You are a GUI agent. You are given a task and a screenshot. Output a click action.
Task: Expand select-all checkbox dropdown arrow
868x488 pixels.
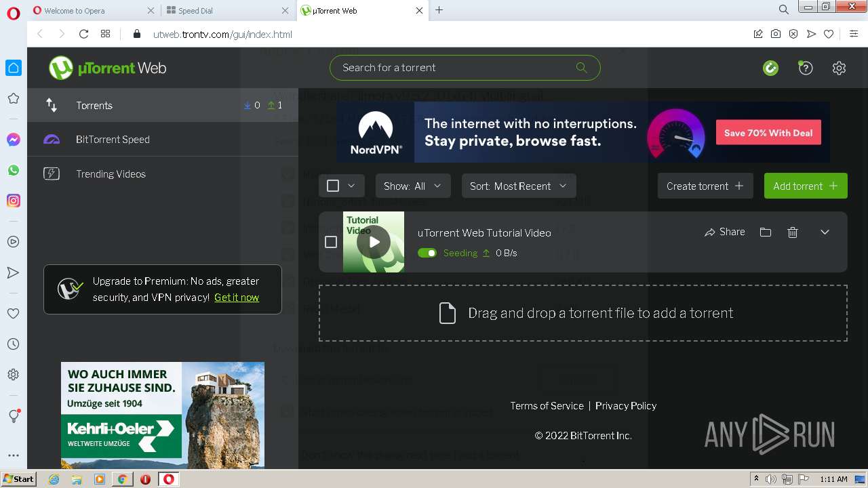[351, 186]
